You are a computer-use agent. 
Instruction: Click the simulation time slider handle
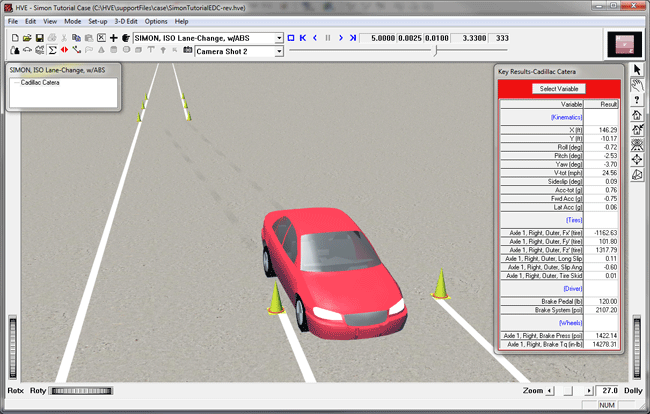click(x=434, y=50)
